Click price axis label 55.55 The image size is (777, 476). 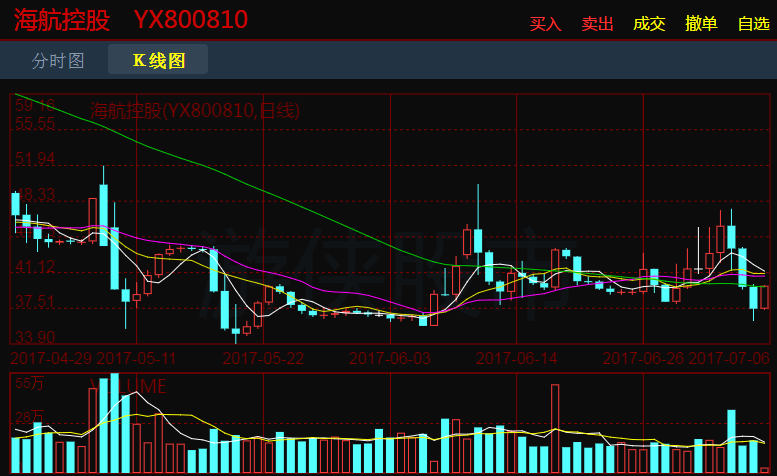click(35, 123)
